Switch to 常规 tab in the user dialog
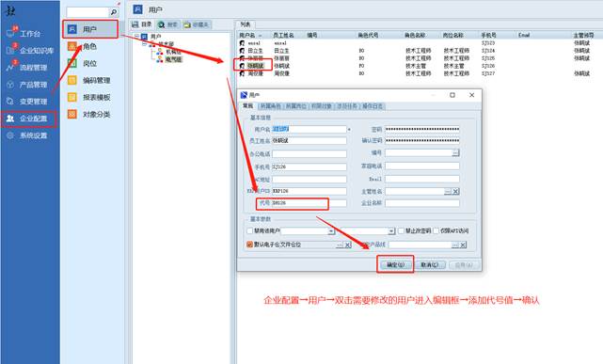 tap(248, 105)
